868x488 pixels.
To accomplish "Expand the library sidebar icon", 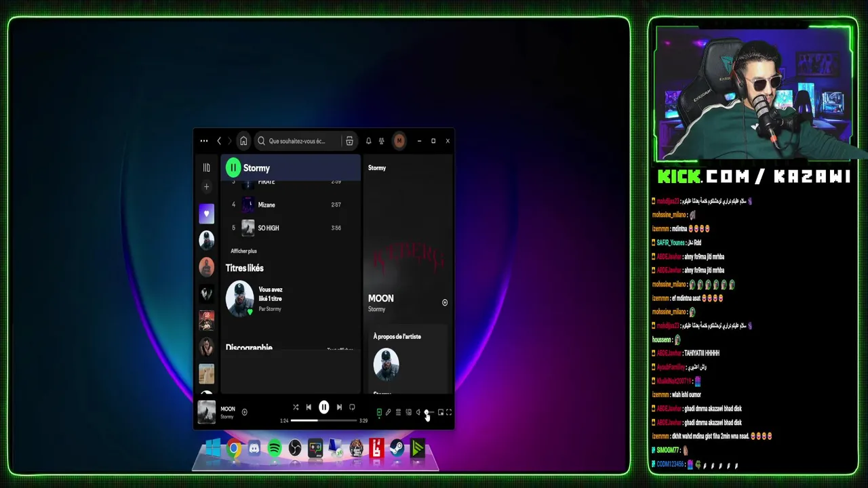I will pos(207,167).
